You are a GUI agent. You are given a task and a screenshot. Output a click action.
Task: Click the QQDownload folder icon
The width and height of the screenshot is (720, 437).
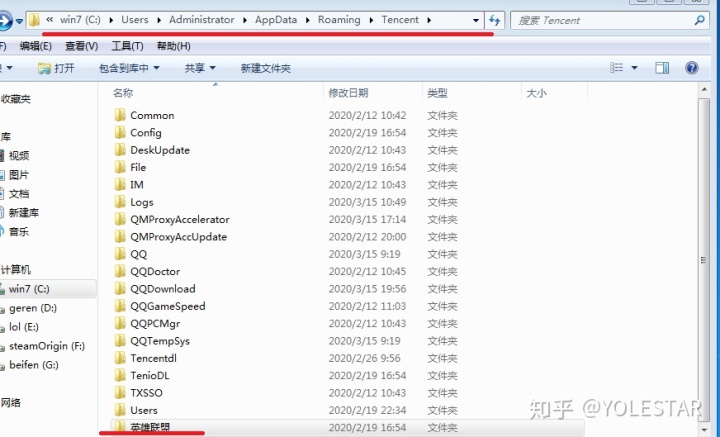click(120, 288)
